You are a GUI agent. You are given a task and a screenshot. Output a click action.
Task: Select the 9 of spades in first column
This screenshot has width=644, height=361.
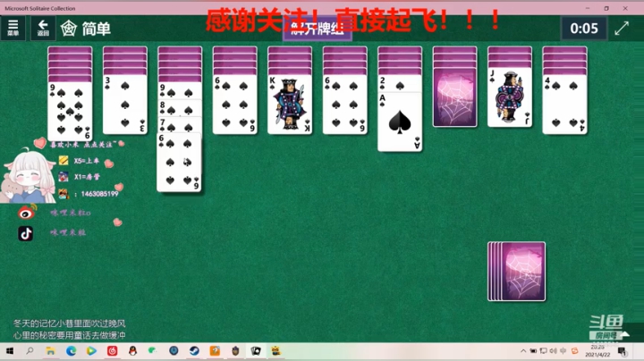point(70,111)
